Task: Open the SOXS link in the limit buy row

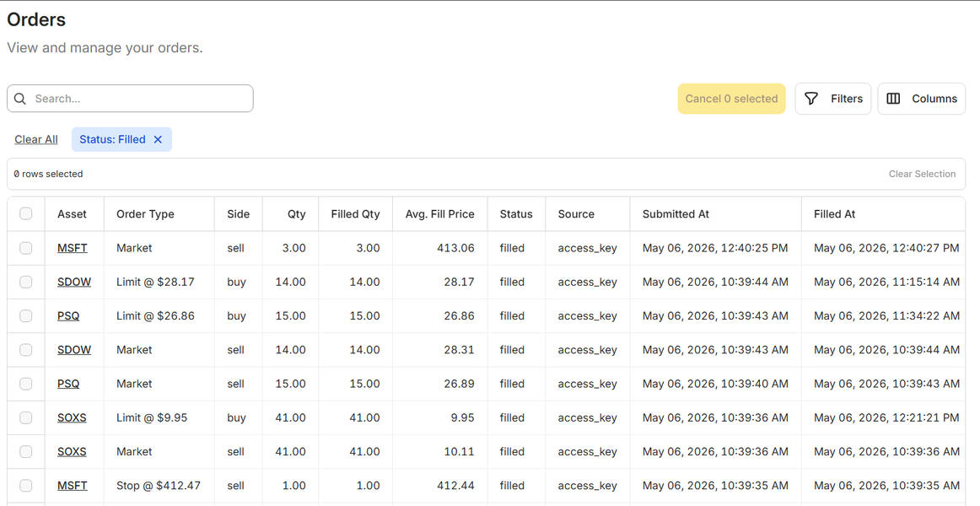Action: click(72, 418)
